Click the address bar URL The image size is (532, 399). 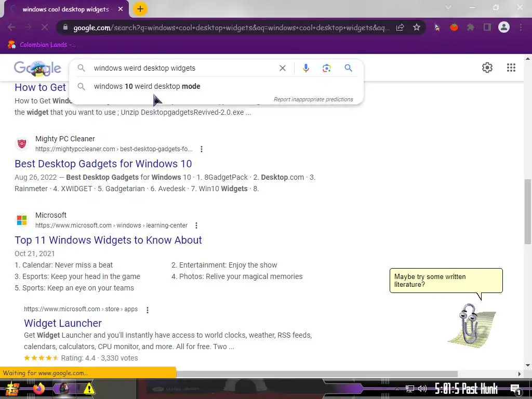click(x=231, y=28)
